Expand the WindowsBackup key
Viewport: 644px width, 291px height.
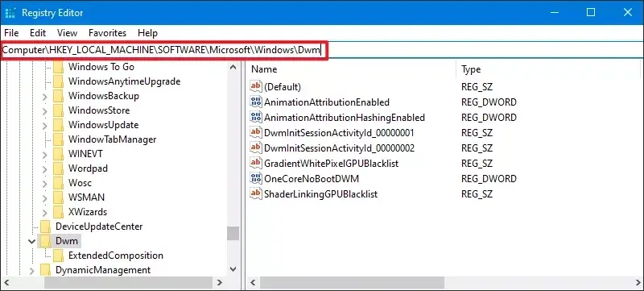point(45,96)
